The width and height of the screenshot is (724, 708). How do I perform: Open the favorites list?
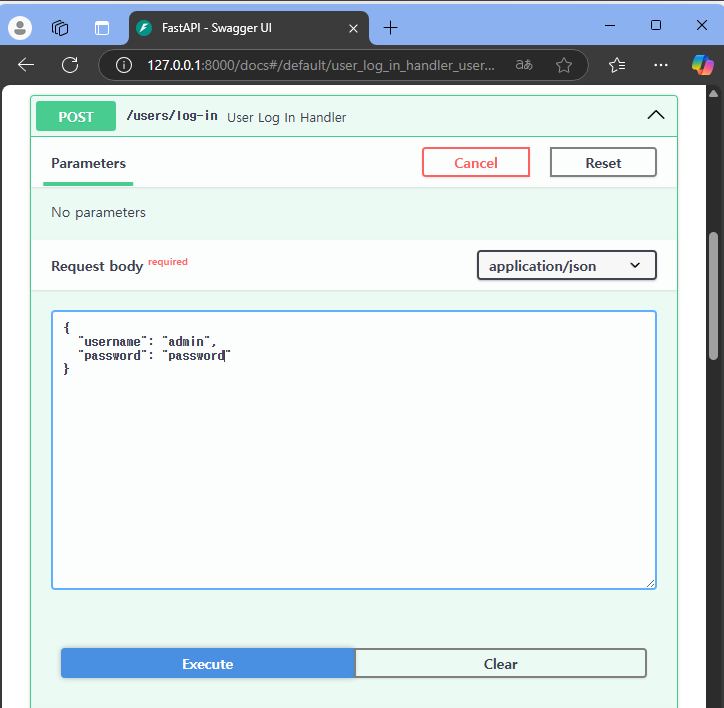point(617,65)
